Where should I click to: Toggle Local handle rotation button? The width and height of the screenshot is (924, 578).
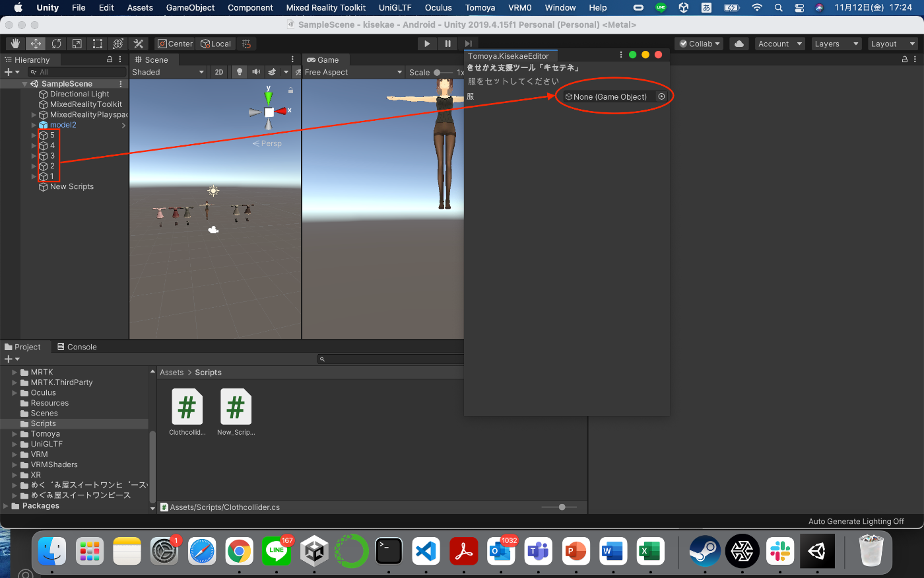(x=216, y=44)
